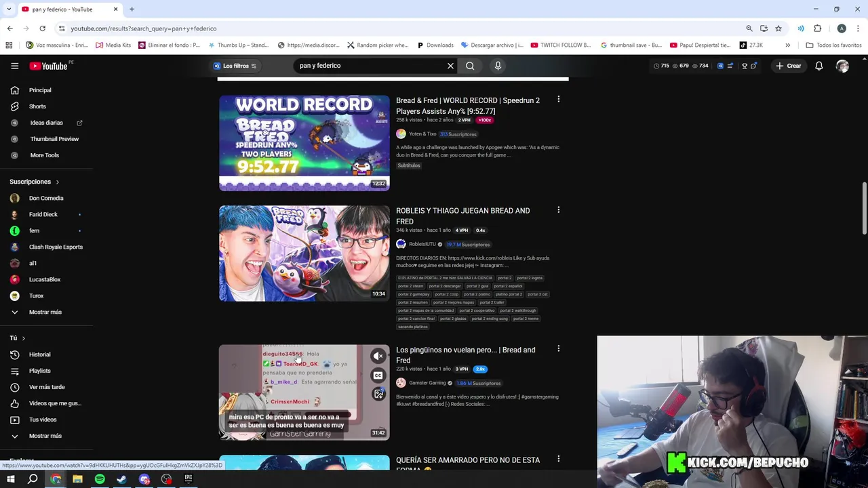Image resolution: width=868 pixels, height=488 pixels.
Task: Open the Windows Start menu
Action: (x=10, y=479)
